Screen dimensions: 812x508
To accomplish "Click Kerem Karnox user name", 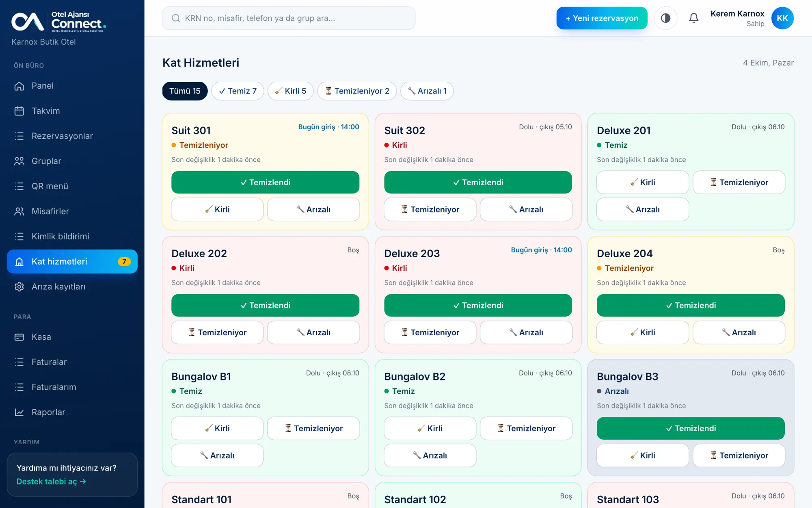I will click(x=737, y=14).
